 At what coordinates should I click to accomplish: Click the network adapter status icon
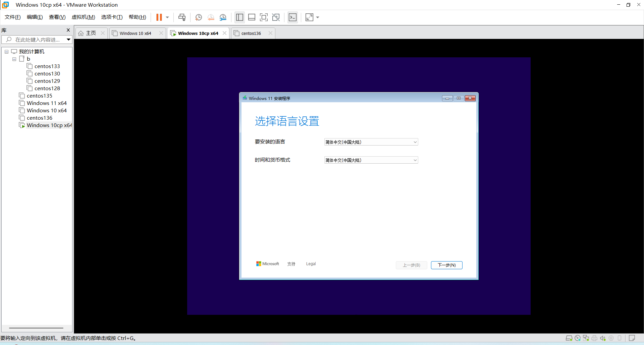point(586,338)
